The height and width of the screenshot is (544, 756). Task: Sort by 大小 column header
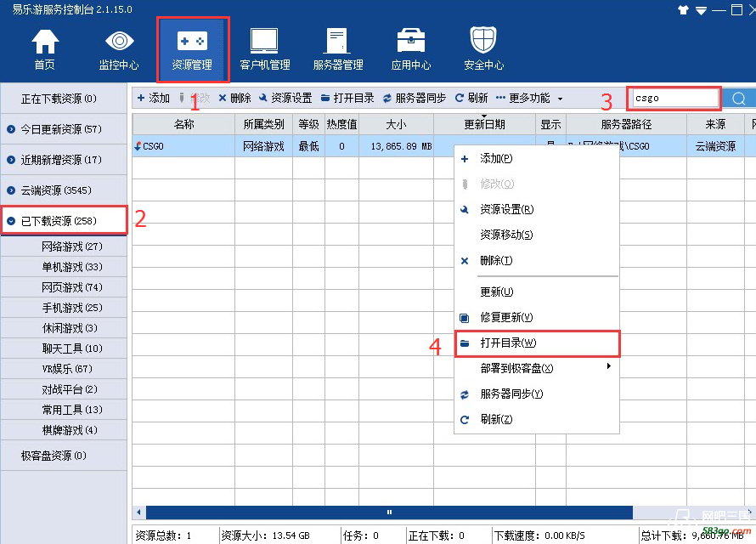tap(397, 124)
